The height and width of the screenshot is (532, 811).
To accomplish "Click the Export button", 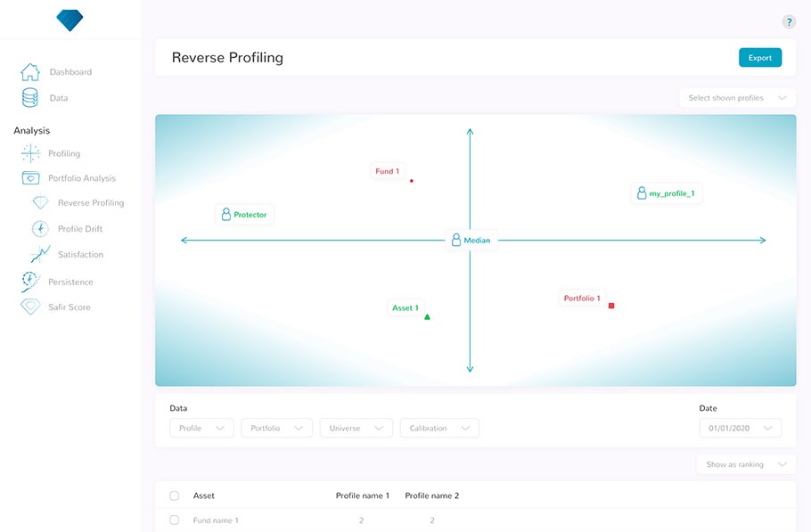I will coord(759,58).
